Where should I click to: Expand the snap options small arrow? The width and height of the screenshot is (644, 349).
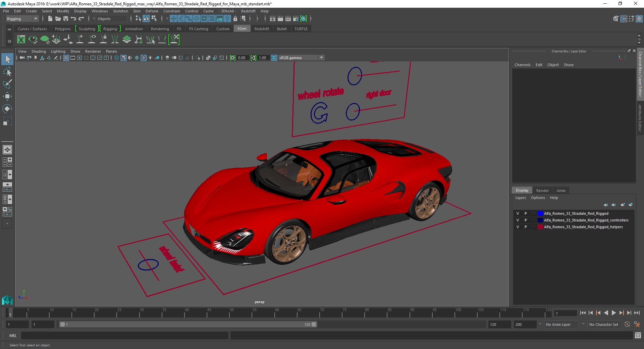[167, 19]
